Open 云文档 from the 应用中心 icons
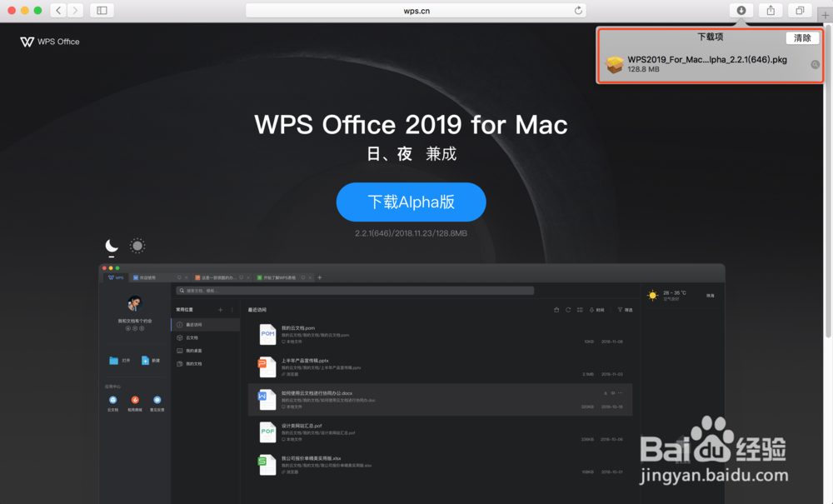The image size is (833, 504). pyautogui.click(x=112, y=401)
